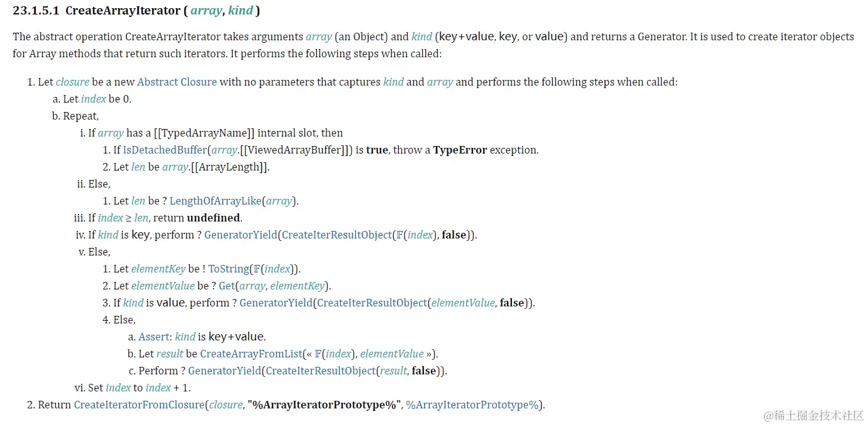This screenshot has height=426, width=868.
Task: Open the Get operation link
Action: pos(226,286)
